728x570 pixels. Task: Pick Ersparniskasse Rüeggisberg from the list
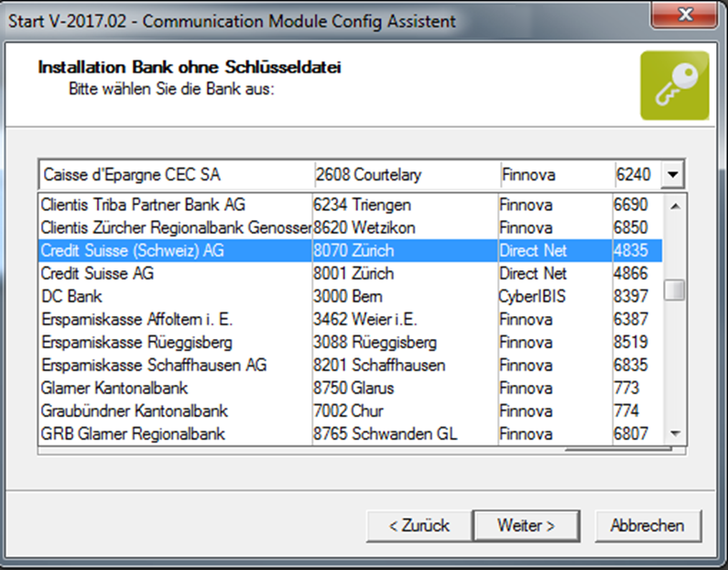coord(350,342)
